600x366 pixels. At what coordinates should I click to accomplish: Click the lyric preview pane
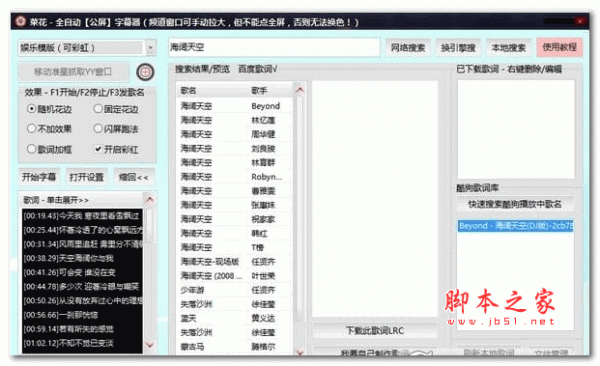click(375, 198)
